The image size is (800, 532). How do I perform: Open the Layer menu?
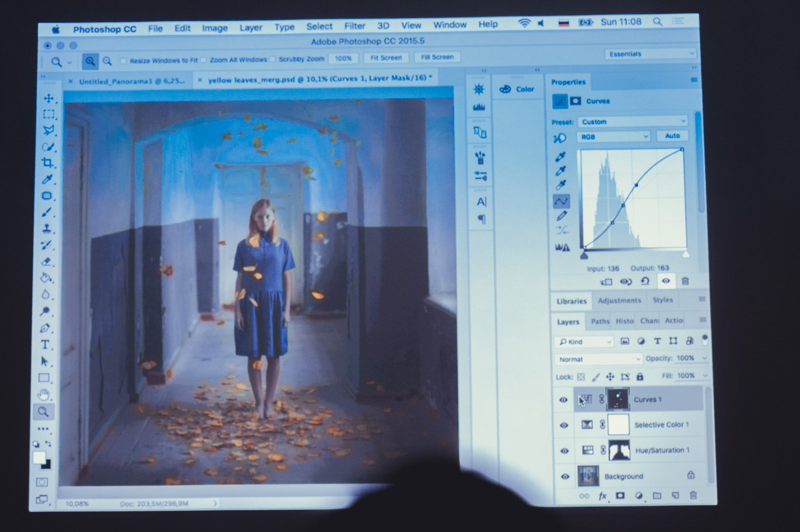(x=250, y=27)
